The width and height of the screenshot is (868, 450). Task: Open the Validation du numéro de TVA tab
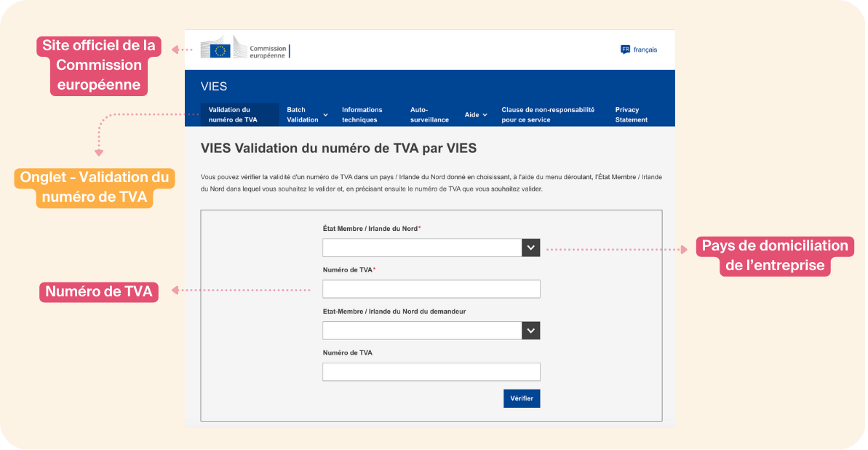point(233,114)
